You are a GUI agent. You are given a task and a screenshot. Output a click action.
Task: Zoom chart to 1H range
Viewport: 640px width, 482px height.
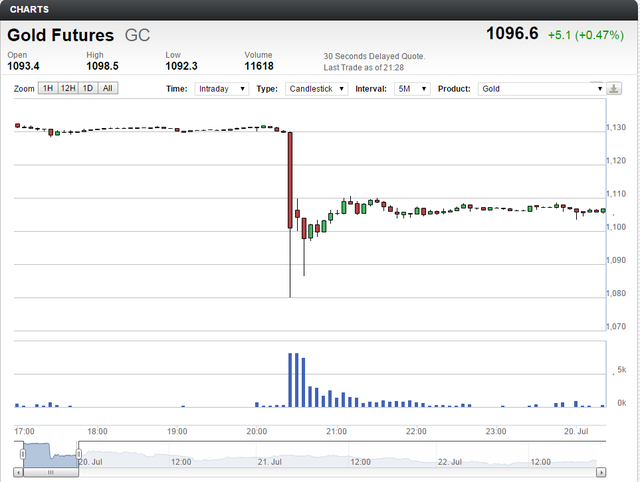point(48,88)
